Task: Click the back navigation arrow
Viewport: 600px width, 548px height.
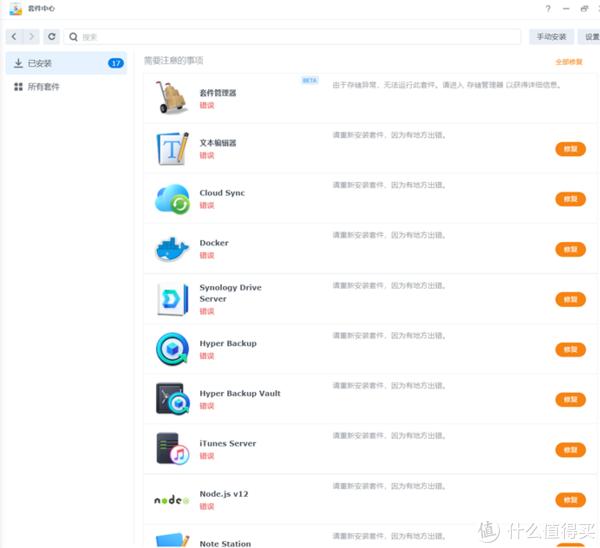Action: pyautogui.click(x=14, y=37)
